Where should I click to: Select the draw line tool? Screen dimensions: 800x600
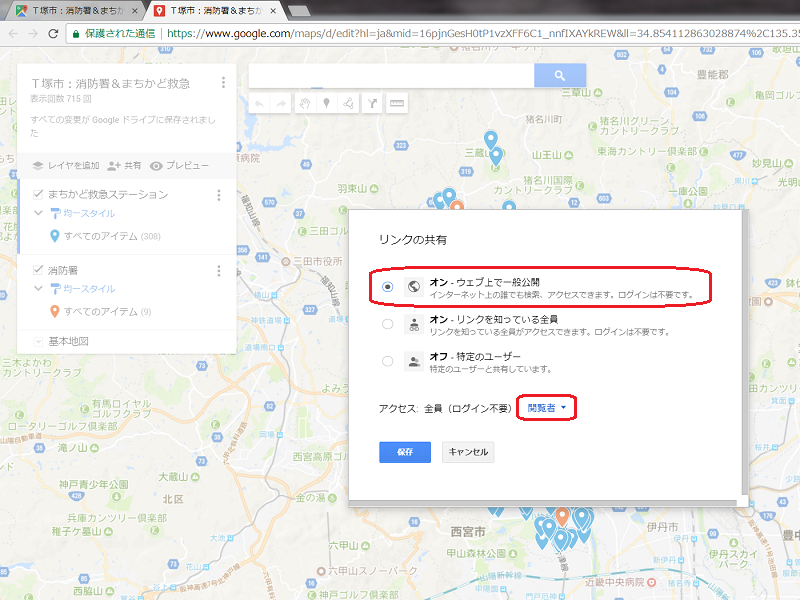[x=348, y=104]
